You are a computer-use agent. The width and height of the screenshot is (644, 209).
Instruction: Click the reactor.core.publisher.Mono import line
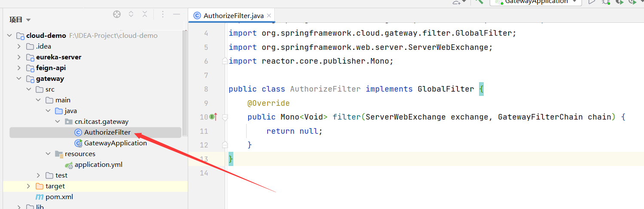point(311,61)
